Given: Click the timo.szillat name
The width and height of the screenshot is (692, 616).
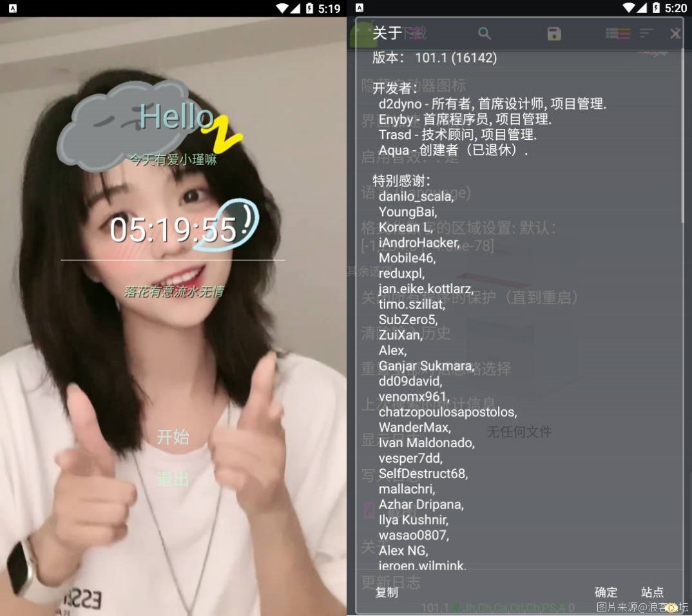Looking at the screenshot, I should [x=412, y=305].
